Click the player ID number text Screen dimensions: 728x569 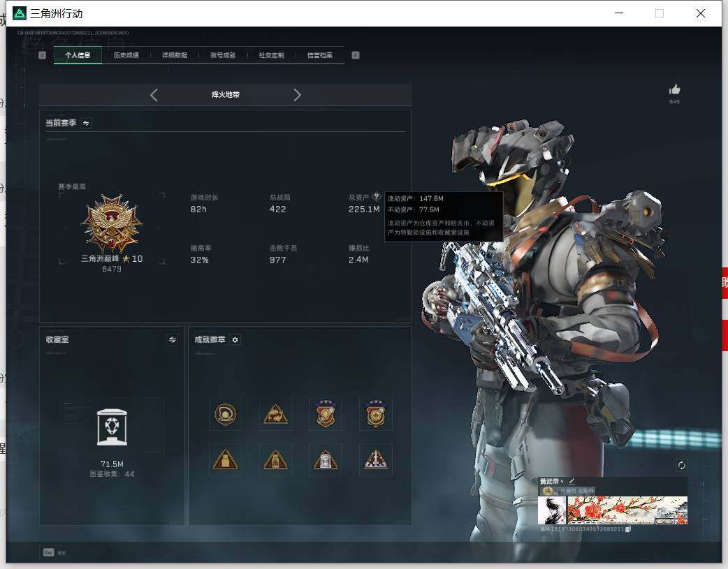[582, 529]
